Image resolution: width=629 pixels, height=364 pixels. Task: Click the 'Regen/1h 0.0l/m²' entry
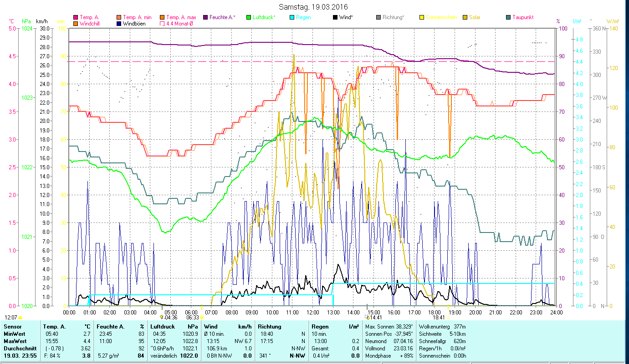coord(442,349)
